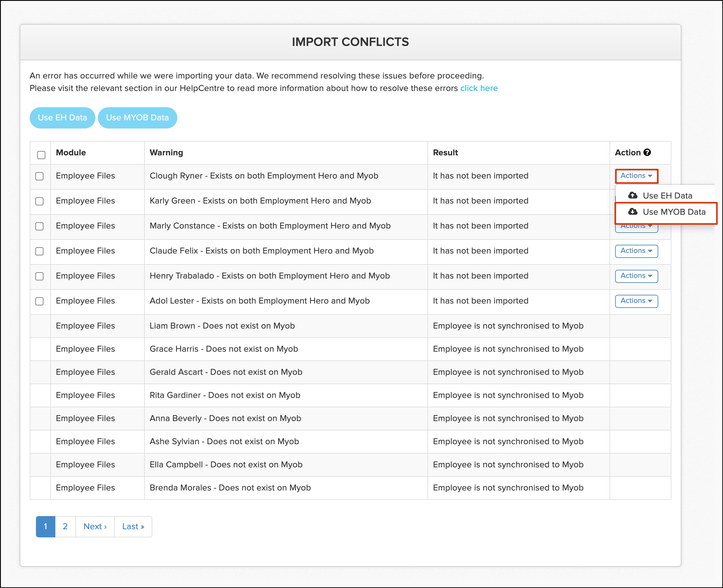Check the Clough Ryner row checkbox
This screenshot has height=588, width=723.
[x=39, y=176]
